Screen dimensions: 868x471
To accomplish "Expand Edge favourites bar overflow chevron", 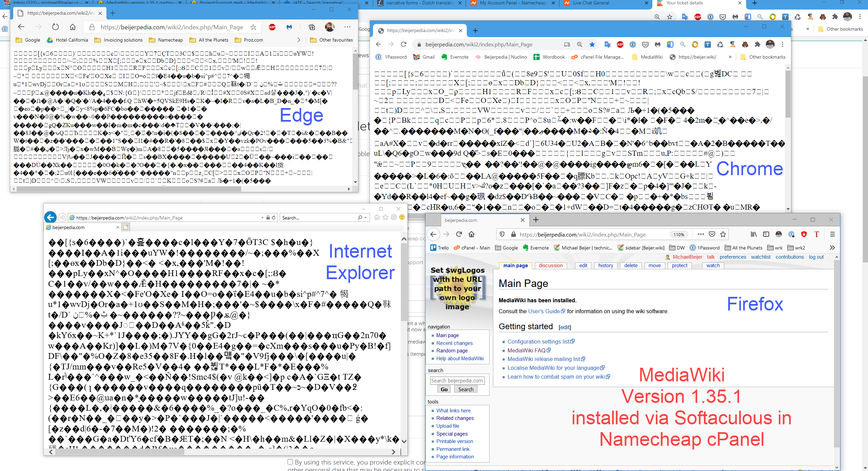I will click(299, 40).
